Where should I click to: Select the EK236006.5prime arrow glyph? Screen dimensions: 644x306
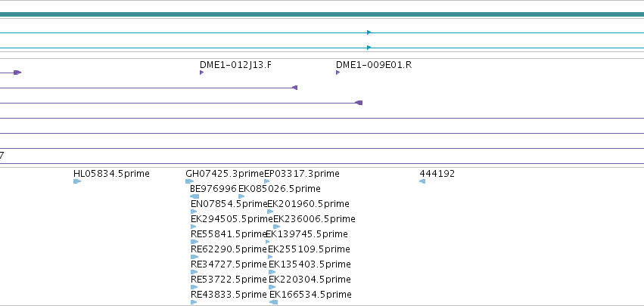click(x=276, y=227)
